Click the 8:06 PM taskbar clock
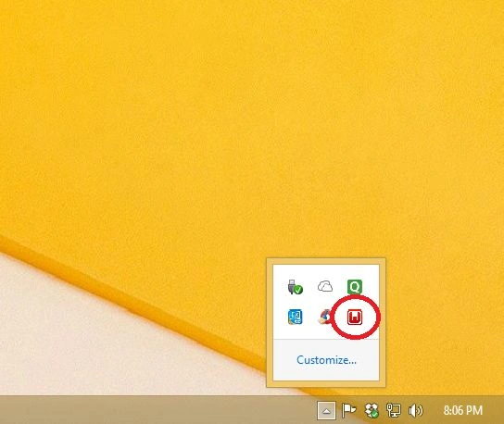Viewport: 504px width, 424px height. click(x=463, y=410)
